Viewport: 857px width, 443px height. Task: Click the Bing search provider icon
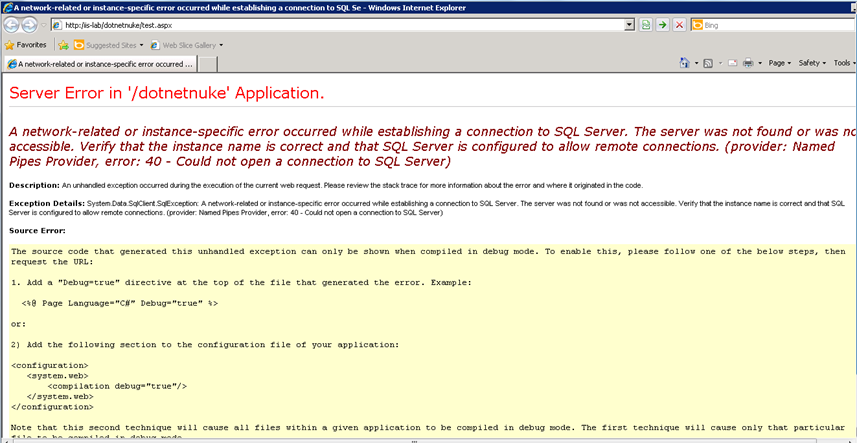(x=697, y=25)
